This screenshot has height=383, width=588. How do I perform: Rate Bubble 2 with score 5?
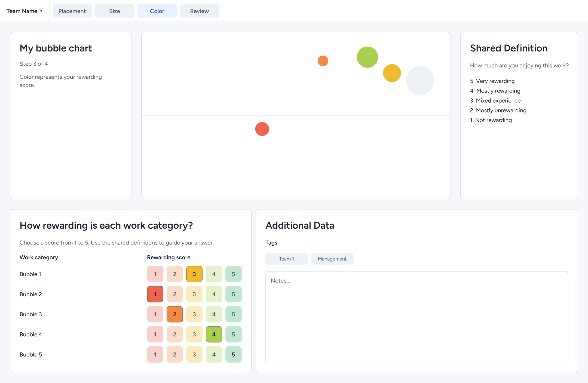coord(234,294)
